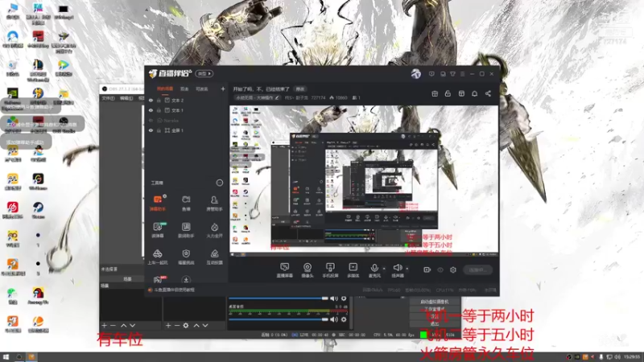Open the 斗鱼直播伴侣使用教程 tutorial link

tap(174, 290)
